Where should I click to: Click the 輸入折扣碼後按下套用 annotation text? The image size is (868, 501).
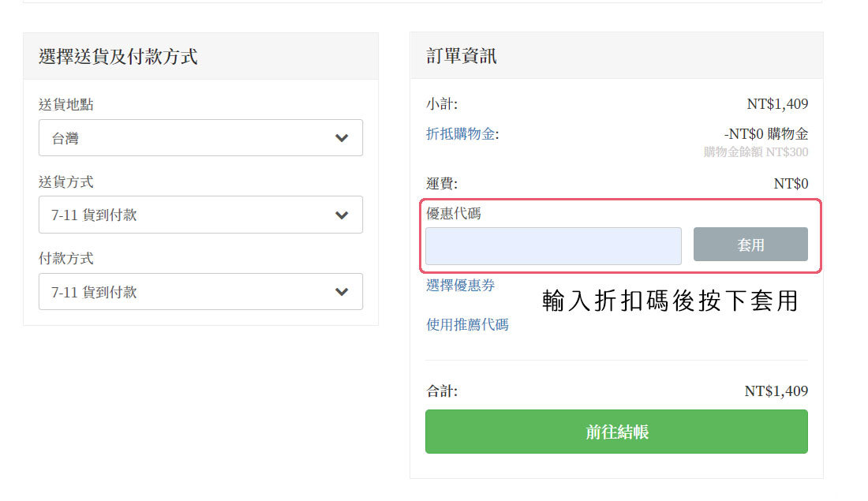671,301
